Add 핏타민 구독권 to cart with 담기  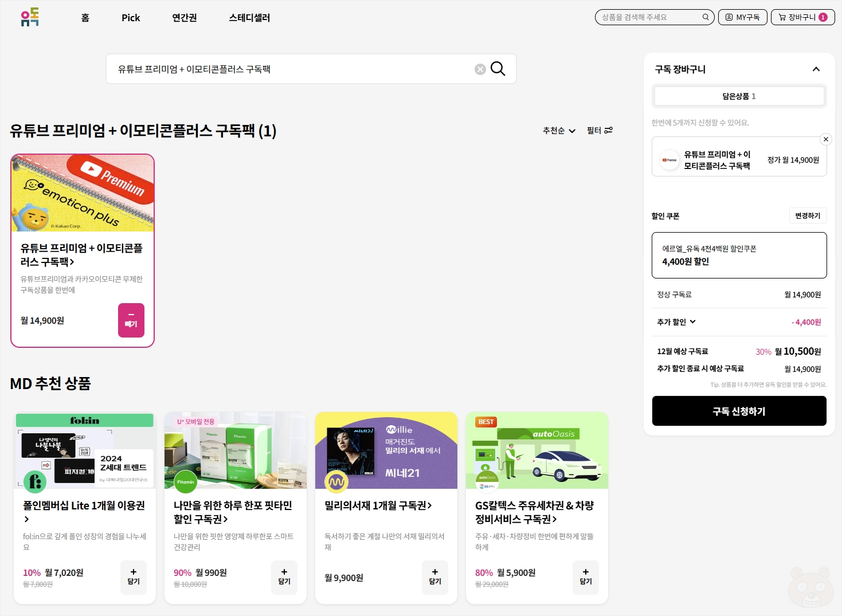click(284, 577)
